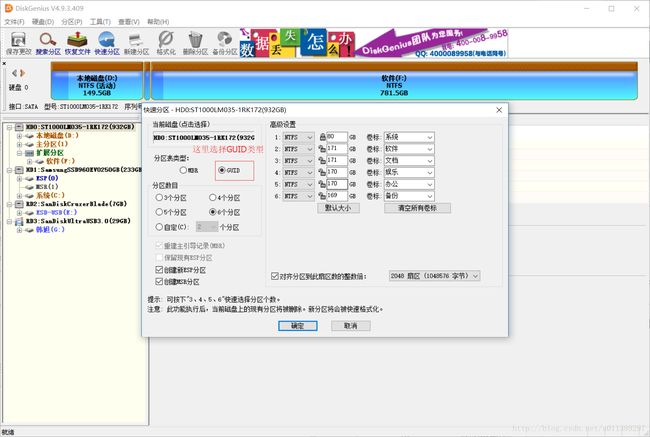Image resolution: width=650 pixels, height=437 pixels.
Task: Click the 备份分区 backup partition icon
Action: [225, 44]
